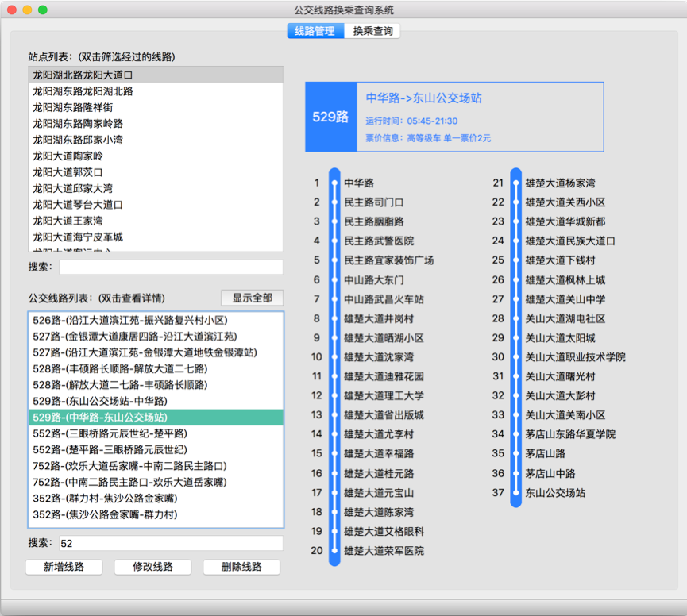This screenshot has height=616, width=687.
Task: Select route 552路 三眼桥路元辰世纪-楚平路
Action: (x=156, y=433)
